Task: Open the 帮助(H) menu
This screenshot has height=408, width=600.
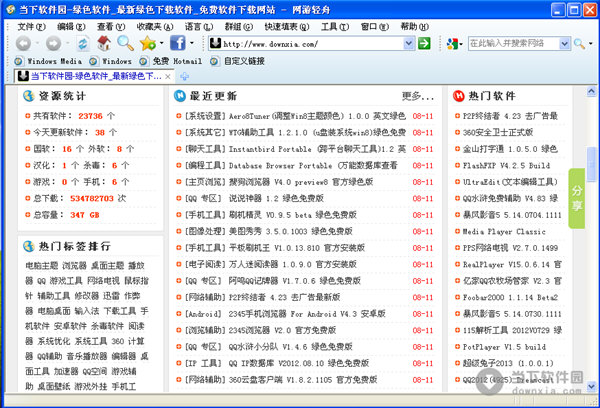Action: pos(414,26)
